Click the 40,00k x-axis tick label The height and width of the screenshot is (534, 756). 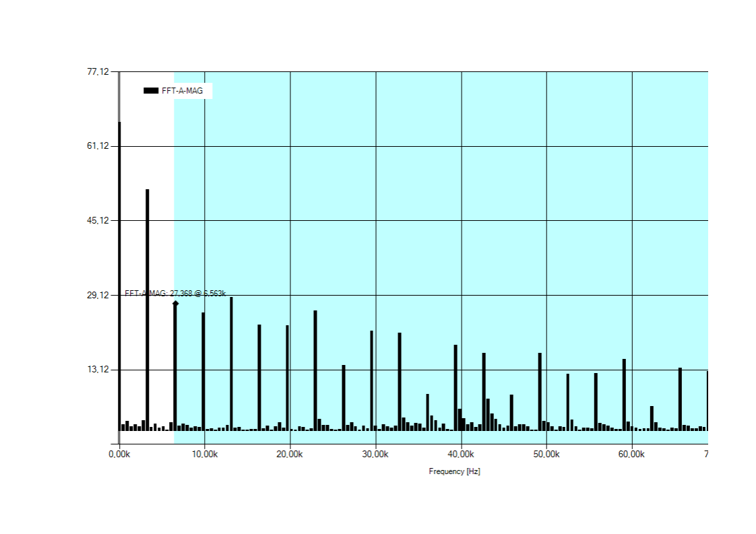pyautogui.click(x=461, y=455)
